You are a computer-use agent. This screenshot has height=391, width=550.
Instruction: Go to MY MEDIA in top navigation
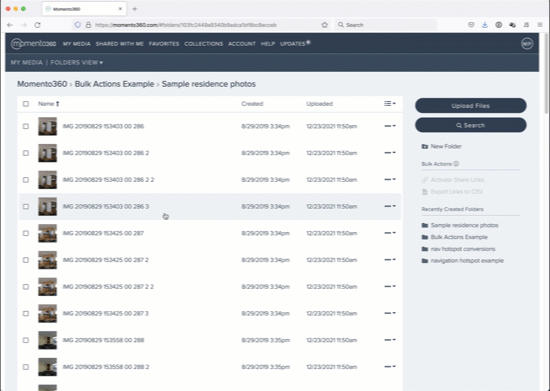76,44
